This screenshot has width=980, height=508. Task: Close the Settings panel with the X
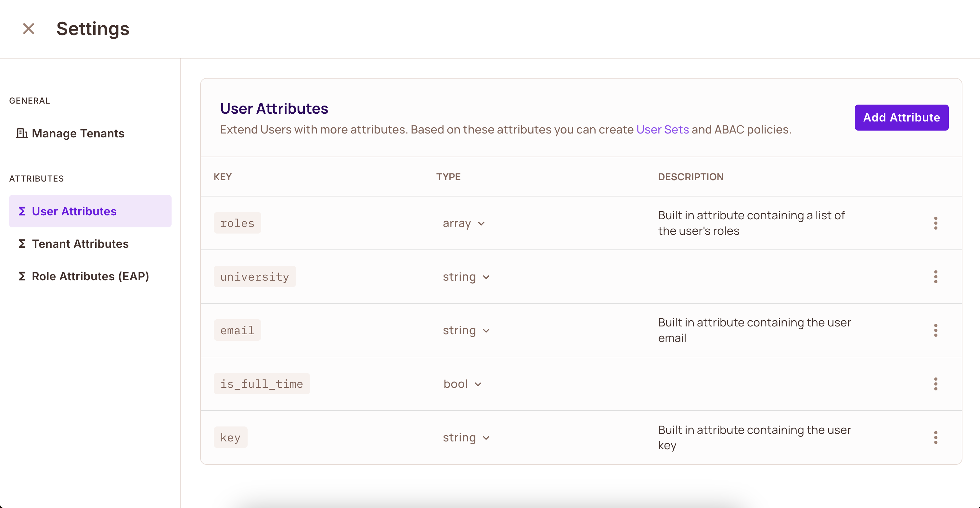[x=28, y=29]
